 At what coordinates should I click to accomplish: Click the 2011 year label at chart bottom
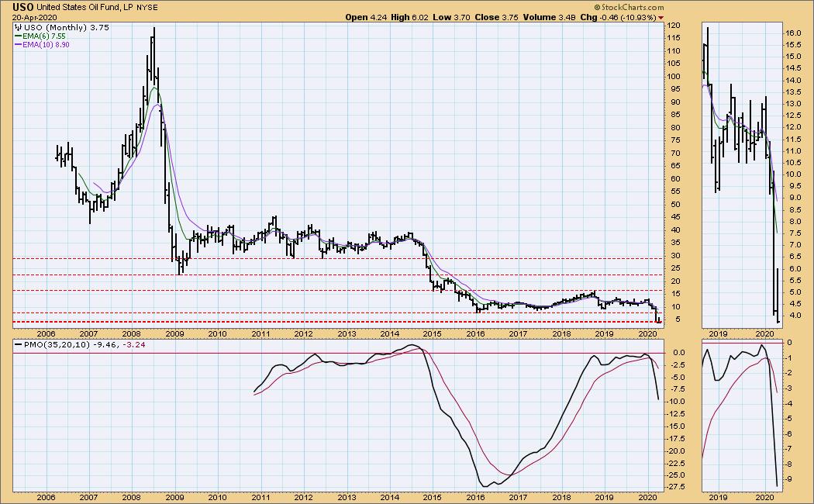[x=260, y=497]
